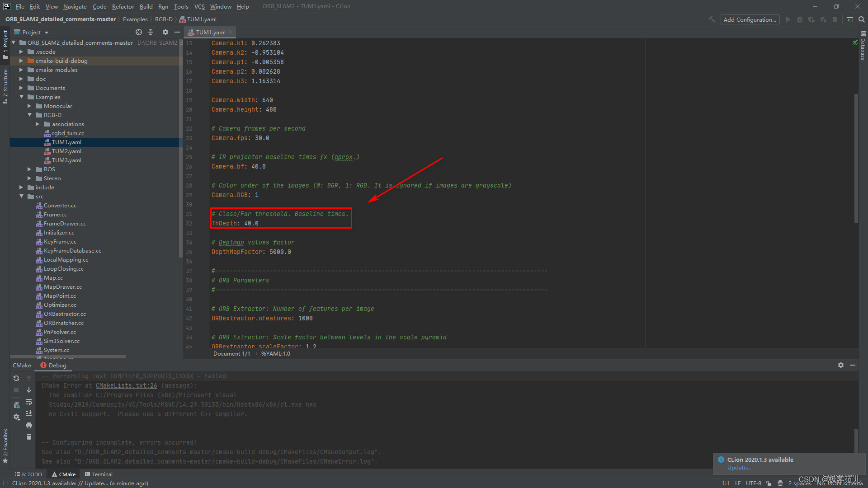Open the CMakeLists.txt:26 error link
This screenshot has height=488, width=868.
coord(127,385)
